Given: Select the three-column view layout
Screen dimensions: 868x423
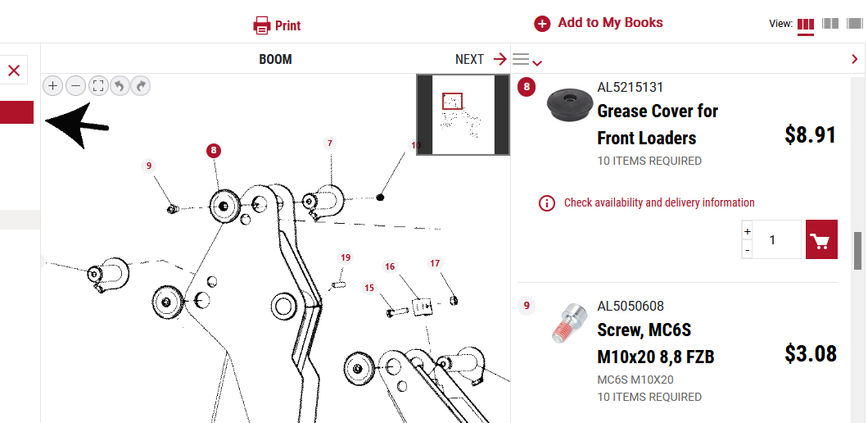Looking at the screenshot, I should click(x=806, y=25).
